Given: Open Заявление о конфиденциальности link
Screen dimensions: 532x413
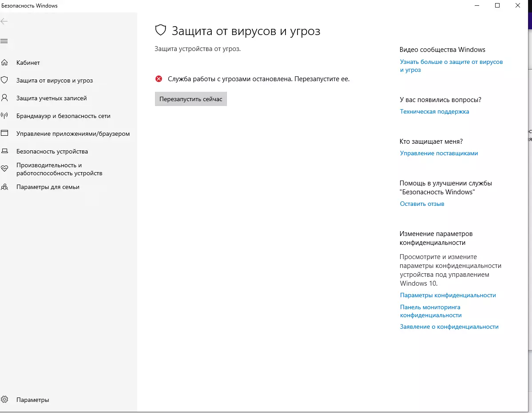Looking at the screenshot, I should pyautogui.click(x=449, y=326).
